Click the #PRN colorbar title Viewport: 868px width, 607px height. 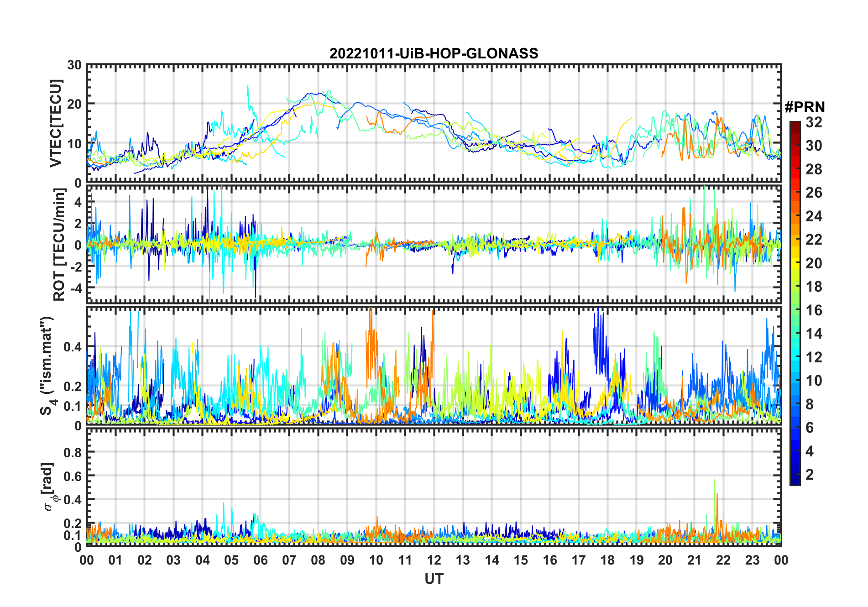click(805, 107)
